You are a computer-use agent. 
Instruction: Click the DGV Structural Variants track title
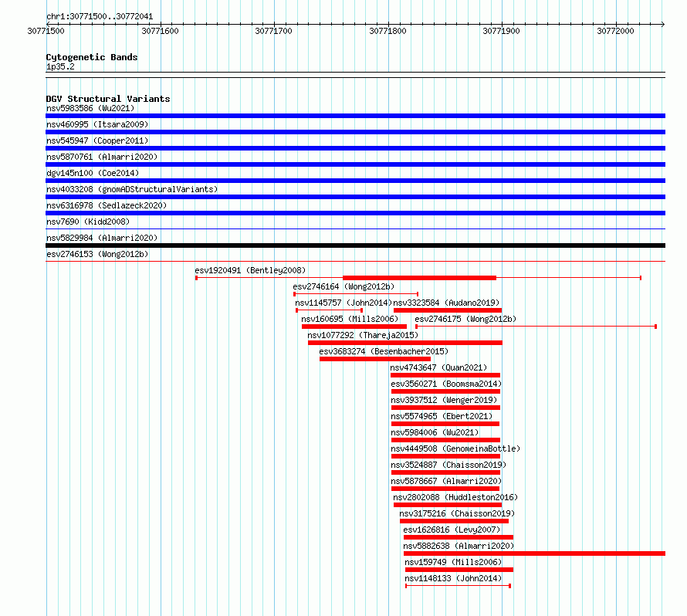(x=108, y=99)
